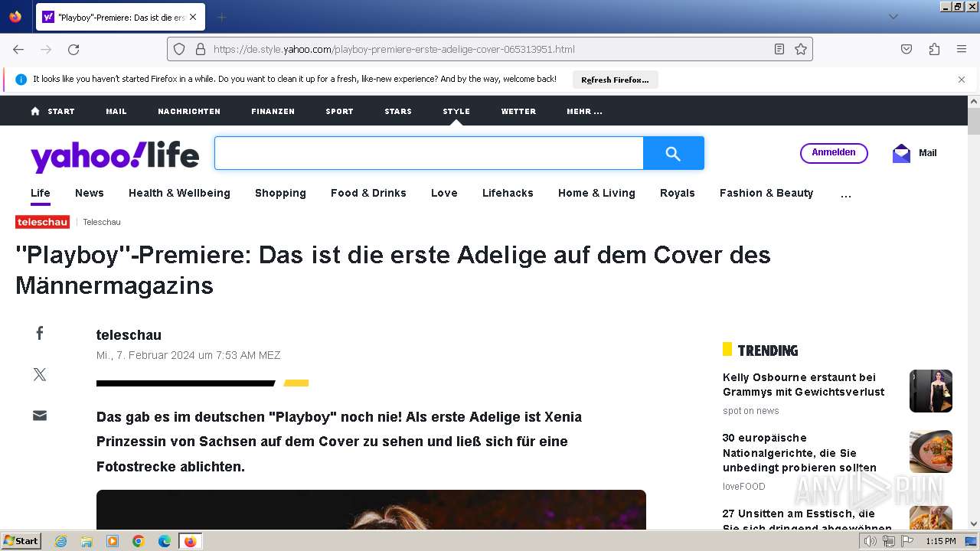Launch Internet Explorer from taskbar

(61, 541)
